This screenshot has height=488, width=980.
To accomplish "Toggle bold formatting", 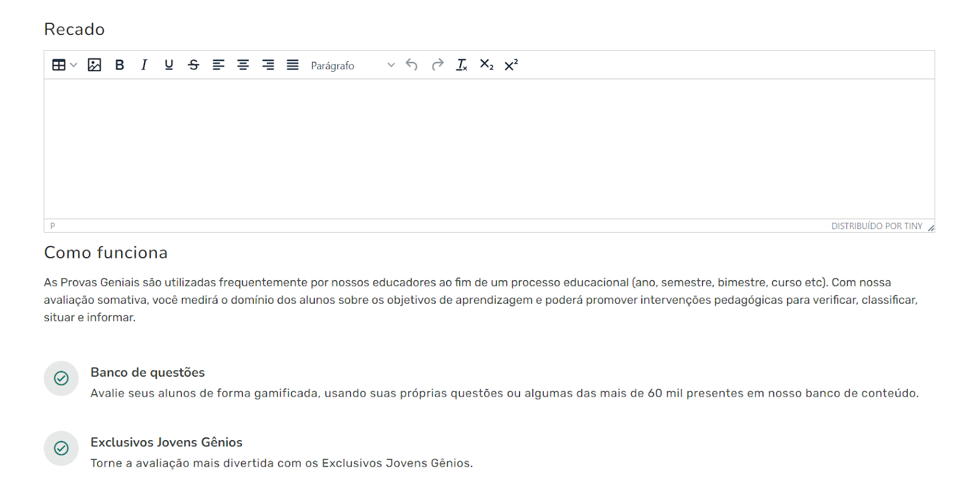I will [x=119, y=65].
